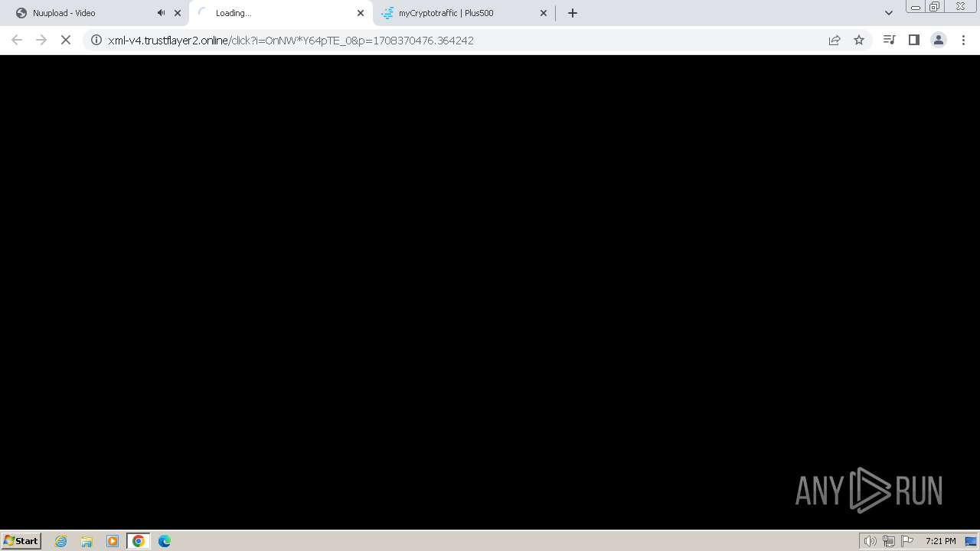The height and width of the screenshot is (551, 980).
Task: Bookmark this page with star
Action: (x=859, y=40)
